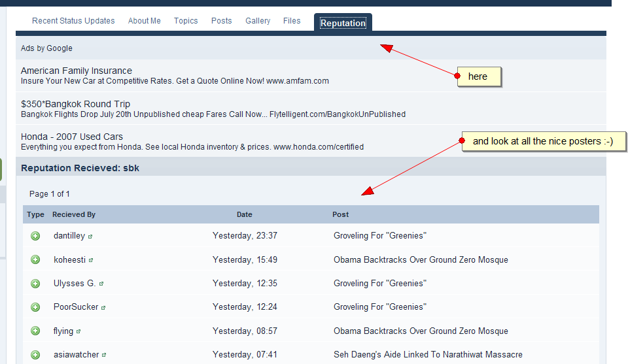Click the green plus icon in Ulysses G. row
The width and height of the screenshot is (628, 364).
35,284
